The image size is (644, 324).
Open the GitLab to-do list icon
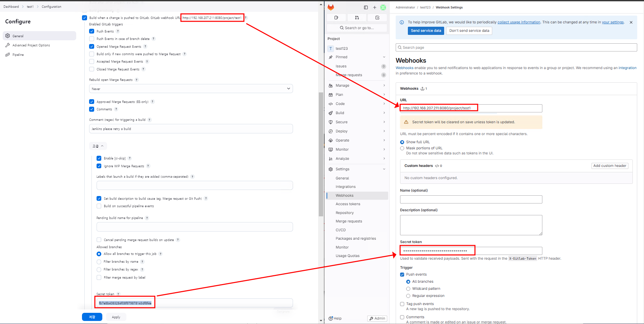377,18
